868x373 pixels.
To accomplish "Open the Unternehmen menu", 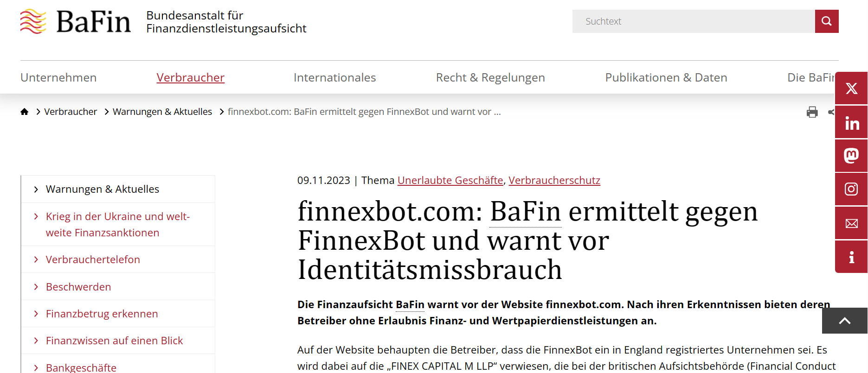I will coord(58,77).
